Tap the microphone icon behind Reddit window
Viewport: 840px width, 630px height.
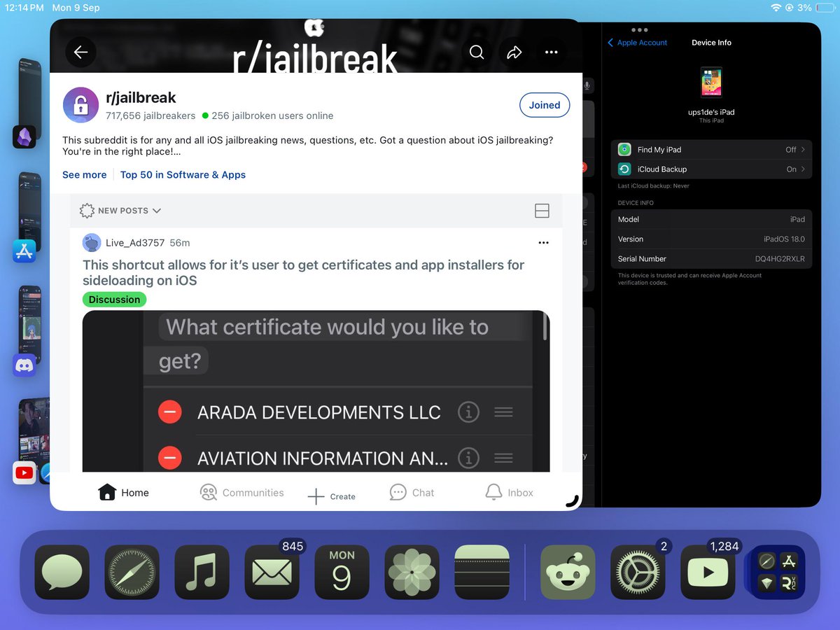588,85
